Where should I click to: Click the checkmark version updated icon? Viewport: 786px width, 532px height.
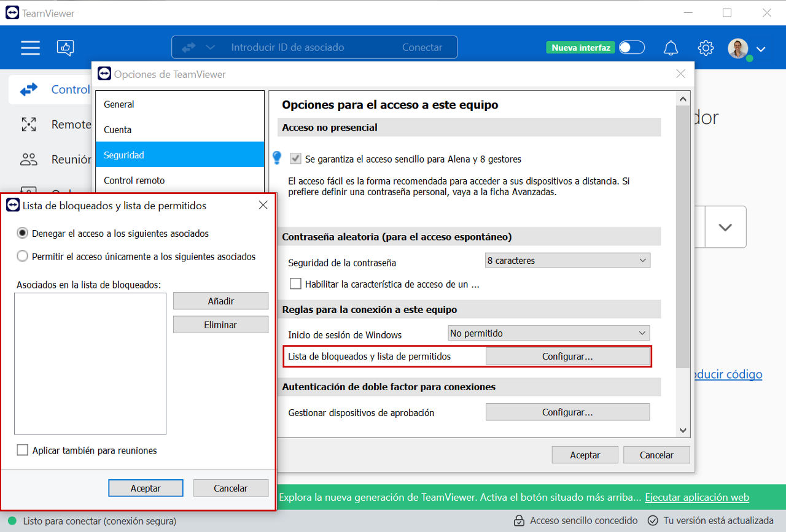[653, 521]
